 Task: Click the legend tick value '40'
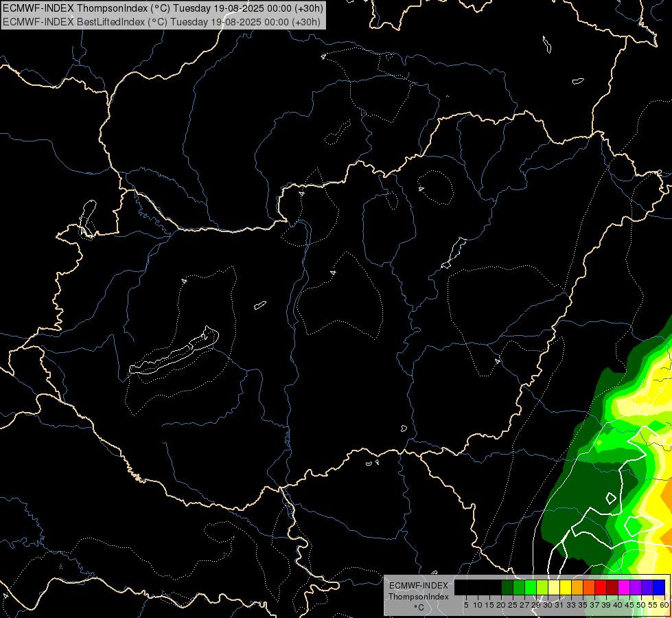(x=618, y=605)
